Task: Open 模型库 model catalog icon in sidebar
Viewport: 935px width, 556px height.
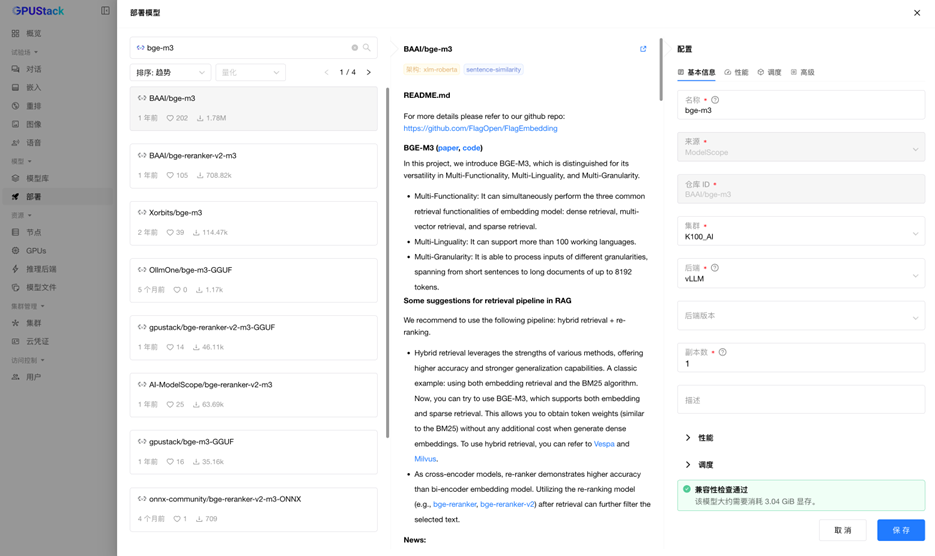Action: 16,178
